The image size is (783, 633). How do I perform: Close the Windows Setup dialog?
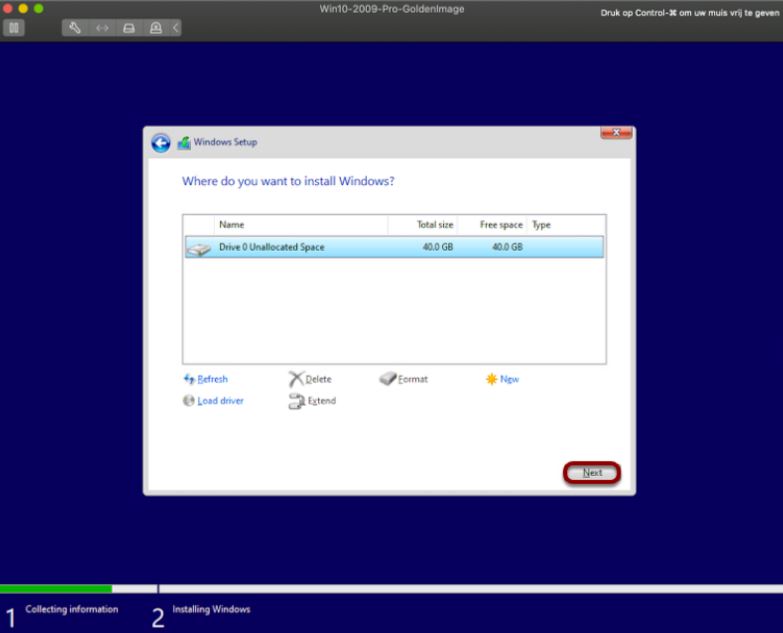[x=616, y=133]
